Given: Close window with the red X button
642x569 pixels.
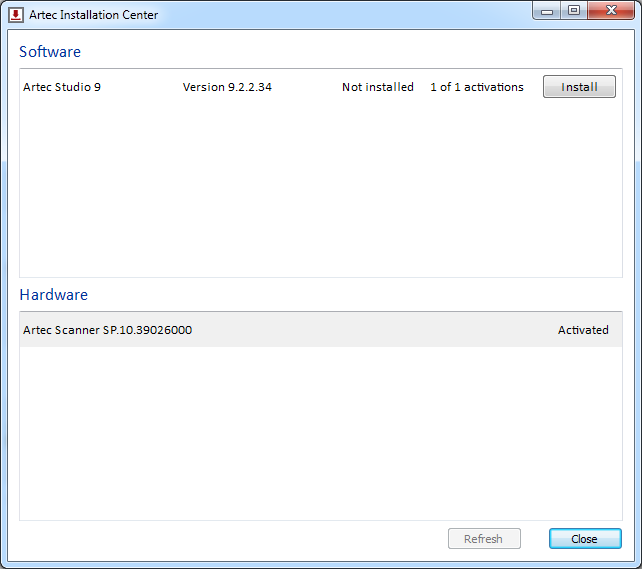Looking at the screenshot, I should [611, 11].
